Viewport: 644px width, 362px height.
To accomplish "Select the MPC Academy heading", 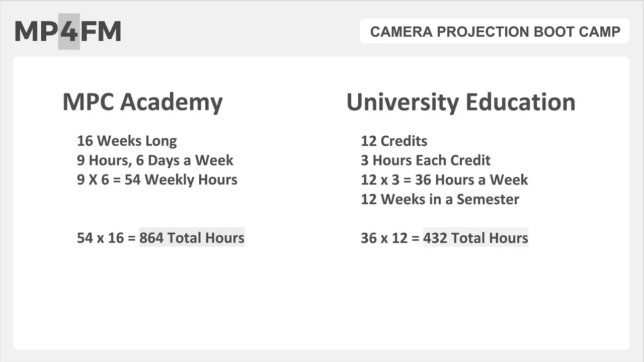I will coord(142,102).
